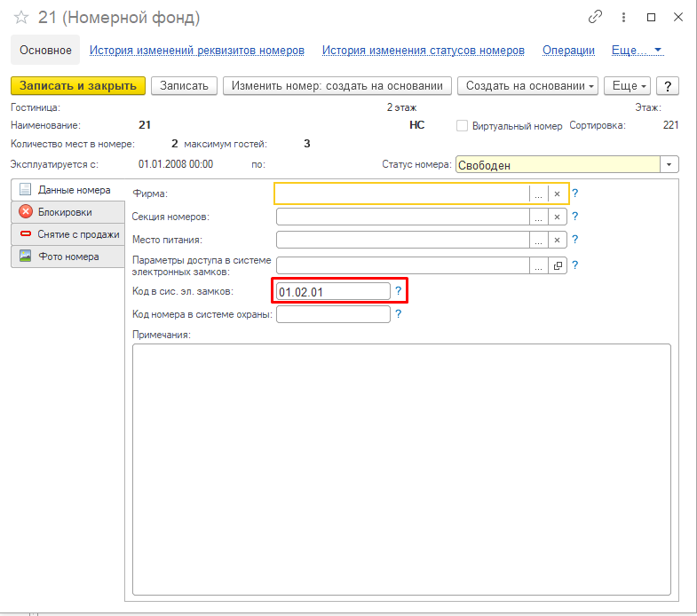
Task: Click the date 01.01.2008 00:00
Action: coord(176,164)
